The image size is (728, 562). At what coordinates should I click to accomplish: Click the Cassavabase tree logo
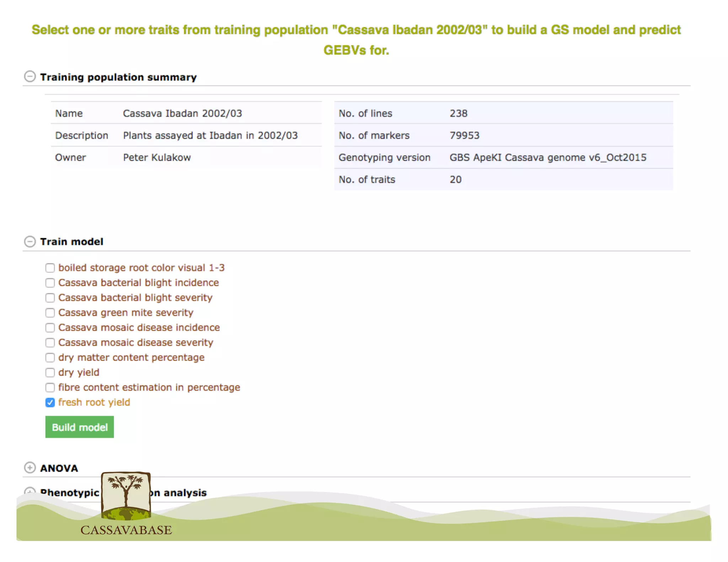tap(126, 496)
